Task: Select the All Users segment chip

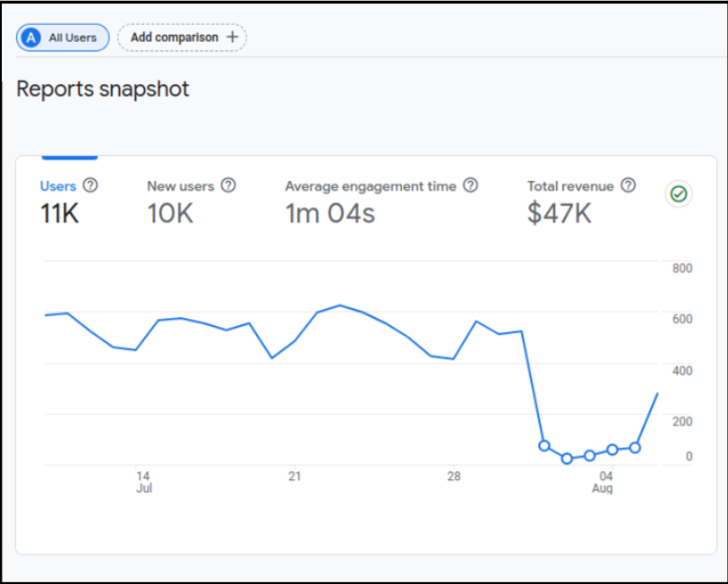Action: [63, 38]
